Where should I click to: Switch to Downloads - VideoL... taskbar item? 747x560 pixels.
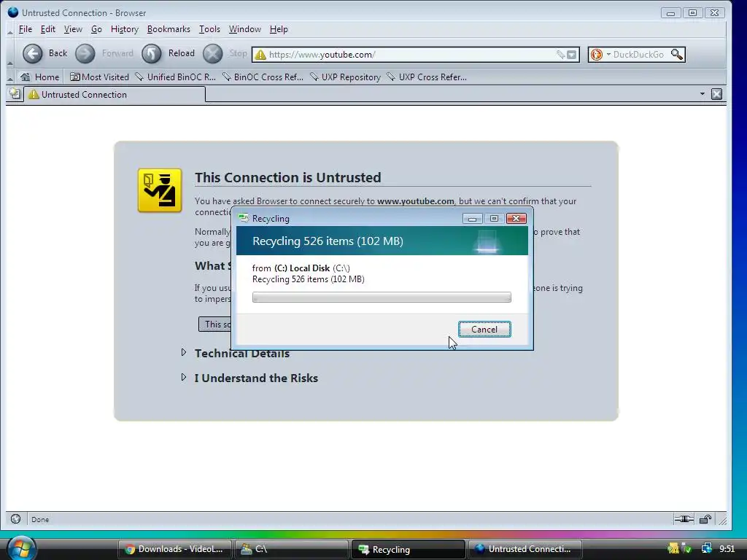[175, 549]
